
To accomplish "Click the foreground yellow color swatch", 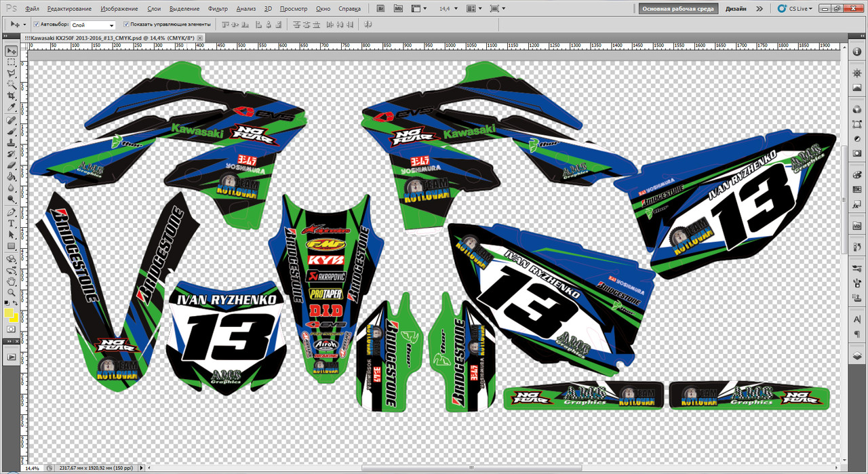I will coord(10,313).
